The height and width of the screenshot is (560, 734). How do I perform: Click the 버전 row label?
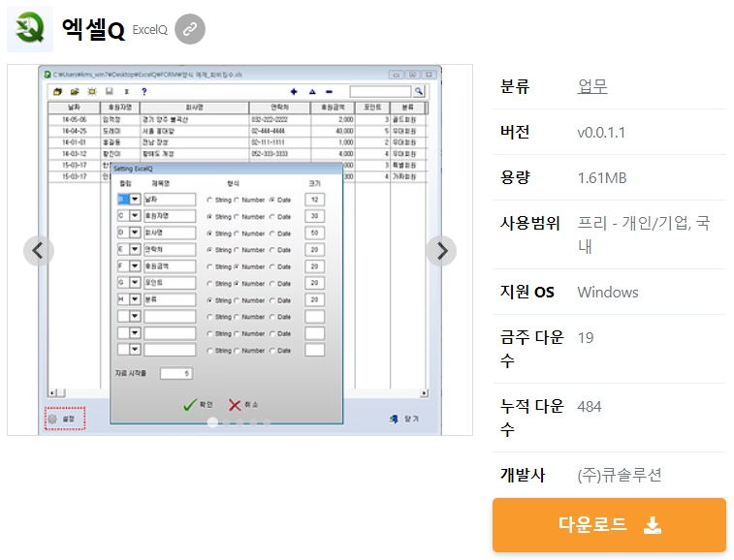coord(515,132)
